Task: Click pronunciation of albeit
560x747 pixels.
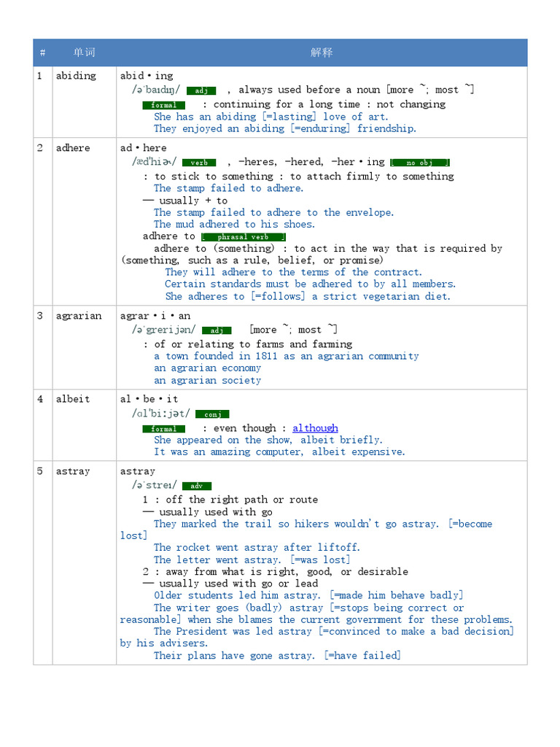Action: click(161, 413)
